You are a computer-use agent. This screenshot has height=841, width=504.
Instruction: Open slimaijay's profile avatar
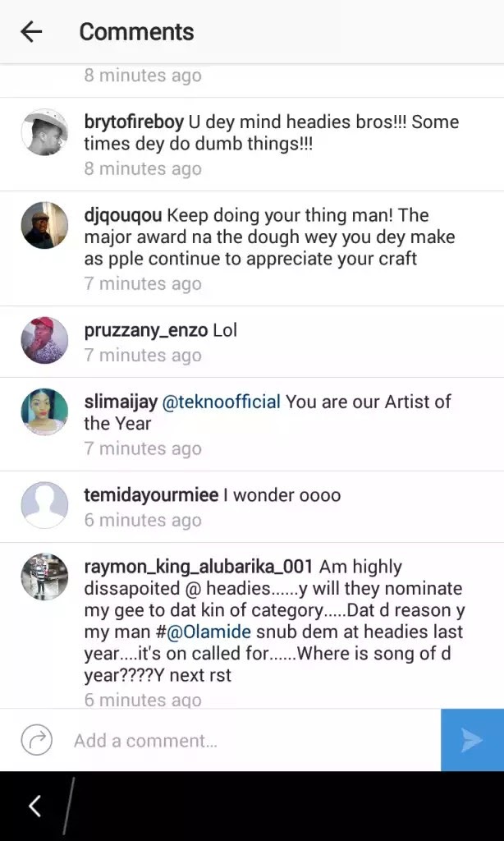(44, 411)
